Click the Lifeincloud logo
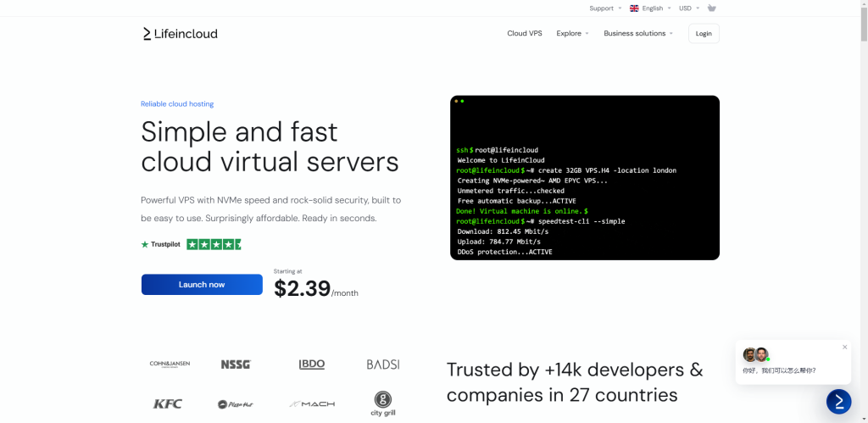The image size is (868, 423). click(180, 34)
